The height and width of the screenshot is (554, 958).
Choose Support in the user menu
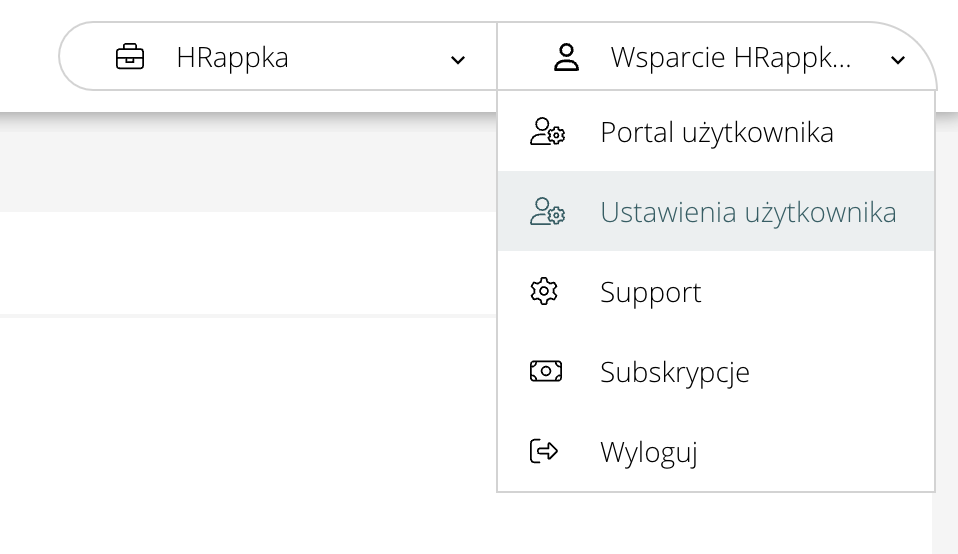pyautogui.click(x=651, y=292)
